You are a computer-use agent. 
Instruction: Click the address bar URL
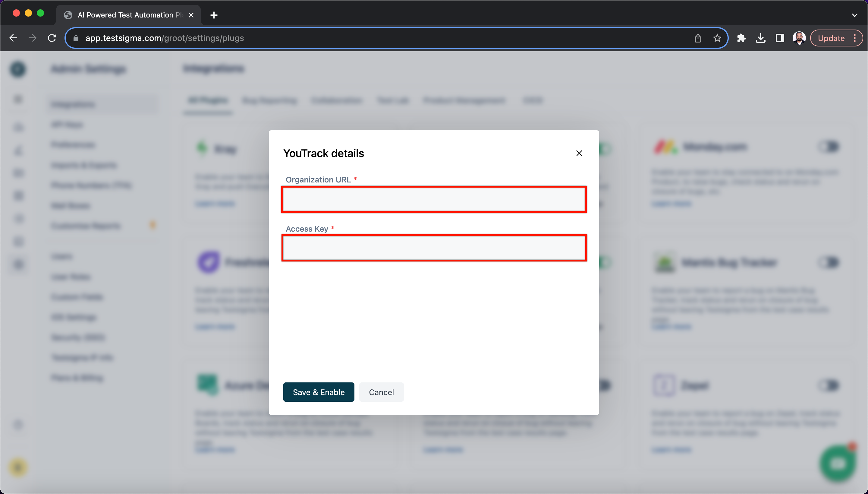click(165, 38)
